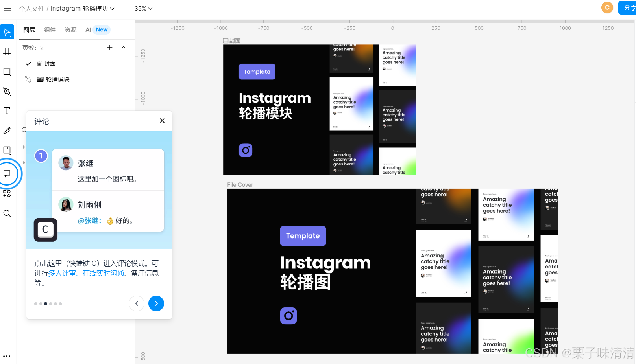
Task: Click the "Instagram 轮播模块" title in 封面
Action: point(275,105)
